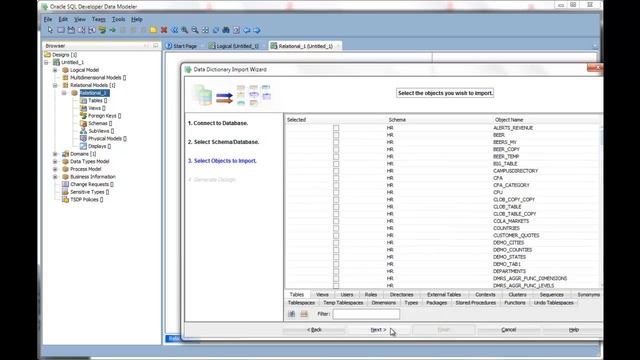Click the yellow New Note toolbar icon
This screenshot has height=360, width=640.
pos(153,30)
